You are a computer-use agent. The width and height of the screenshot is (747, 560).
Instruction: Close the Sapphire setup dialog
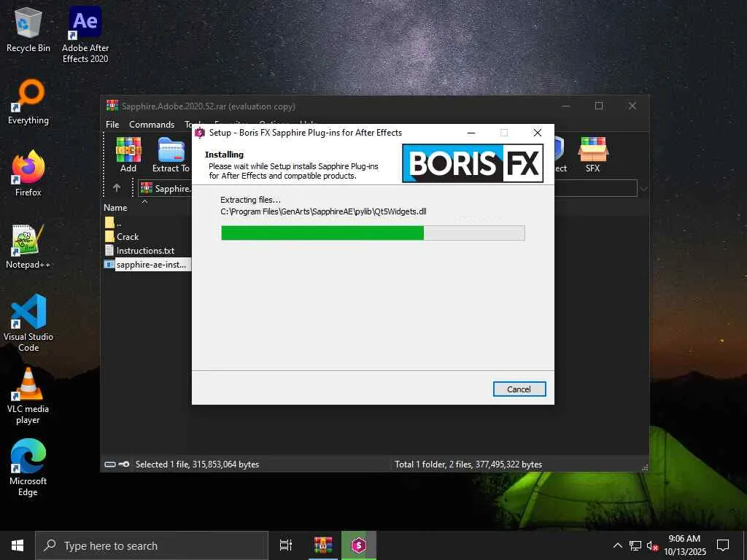pyautogui.click(x=538, y=133)
